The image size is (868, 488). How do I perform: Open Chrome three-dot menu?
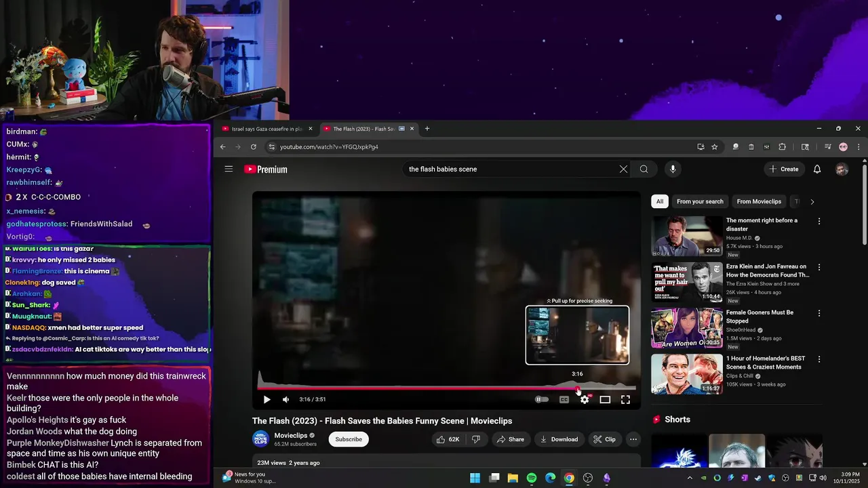[x=859, y=147]
